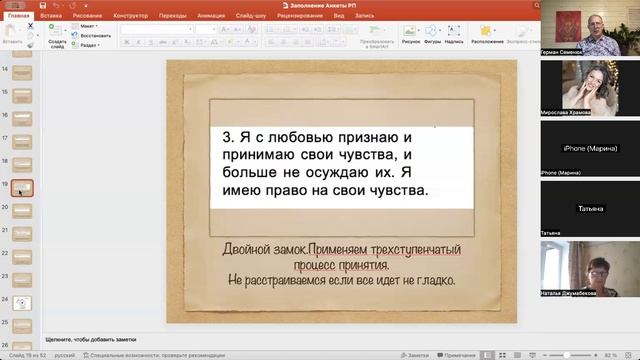
Task: Click Преобразовать в SmartArt button
Action: point(376,37)
